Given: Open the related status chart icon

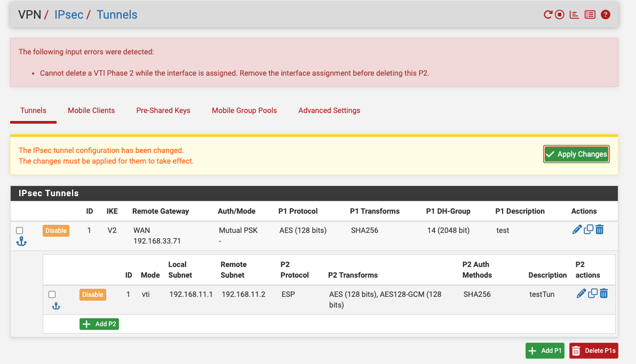Looking at the screenshot, I should click(x=574, y=14).
